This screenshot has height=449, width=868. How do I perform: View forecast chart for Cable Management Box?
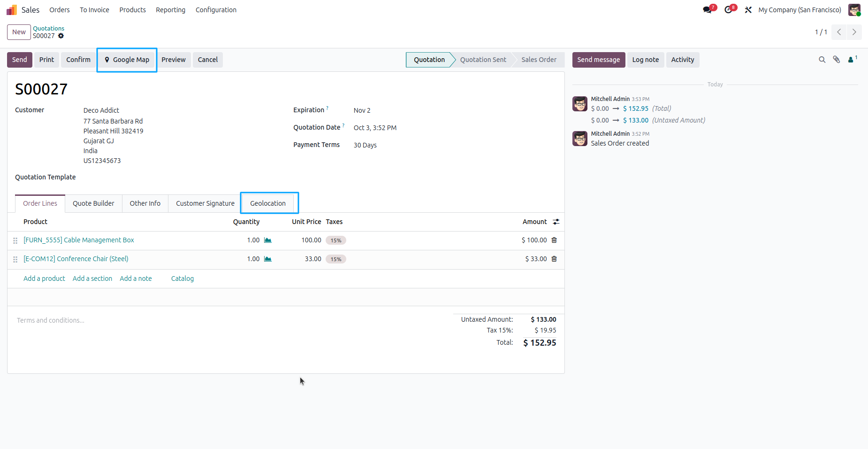coord(268,240)
